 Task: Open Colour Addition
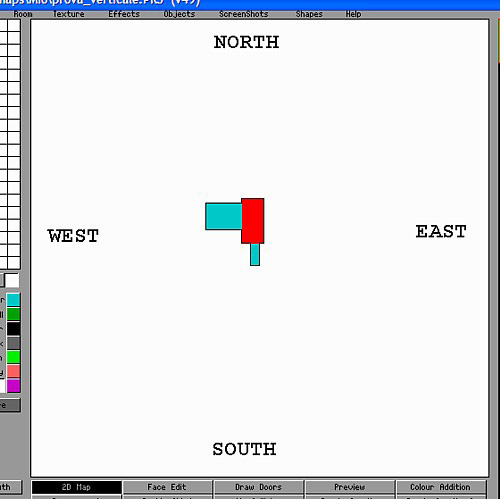[441, 487]
